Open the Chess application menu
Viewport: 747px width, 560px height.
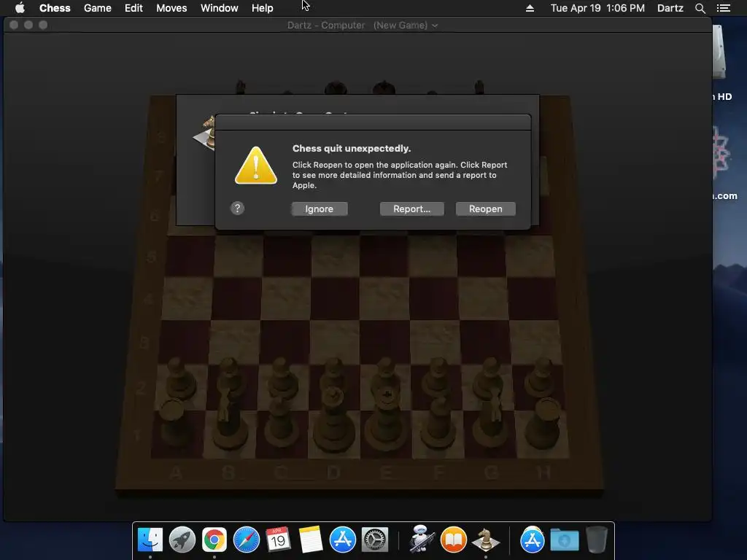[55, 8]
